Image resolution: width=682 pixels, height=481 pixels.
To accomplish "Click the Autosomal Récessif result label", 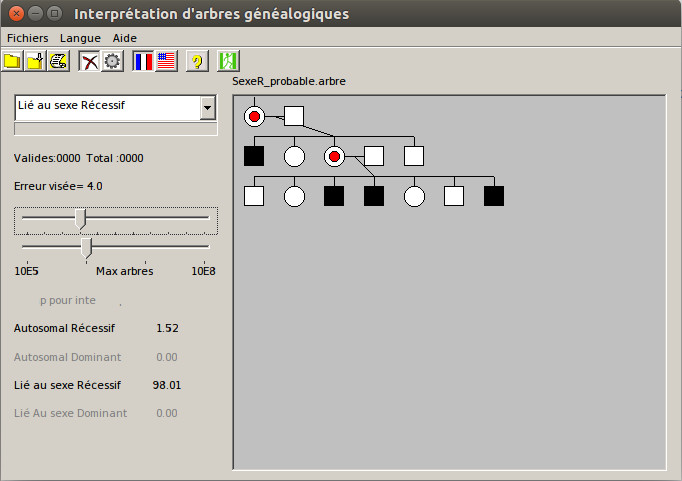I will click(64, 328).
